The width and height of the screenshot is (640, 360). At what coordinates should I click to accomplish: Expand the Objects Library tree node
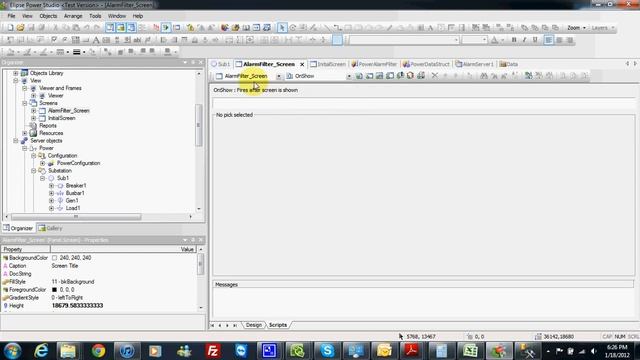tap(16, 73)
